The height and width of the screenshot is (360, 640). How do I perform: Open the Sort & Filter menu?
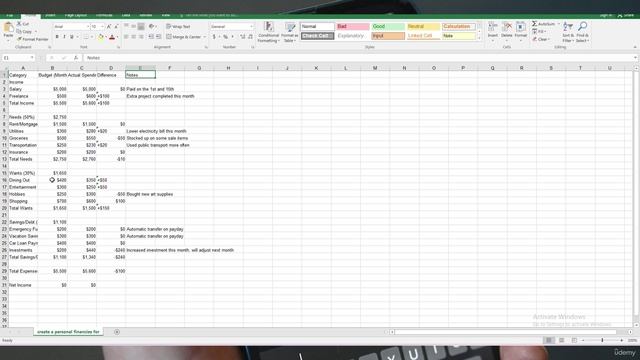(x=568, y=32)
